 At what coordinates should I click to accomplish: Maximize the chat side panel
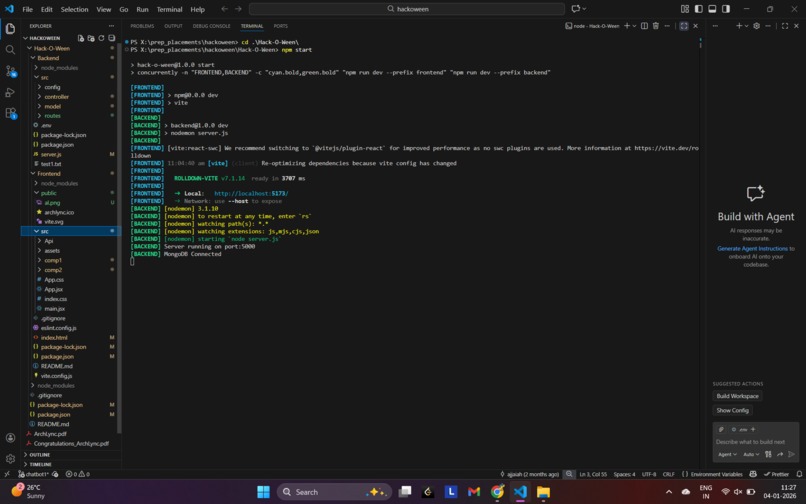(x=785, y=26)
